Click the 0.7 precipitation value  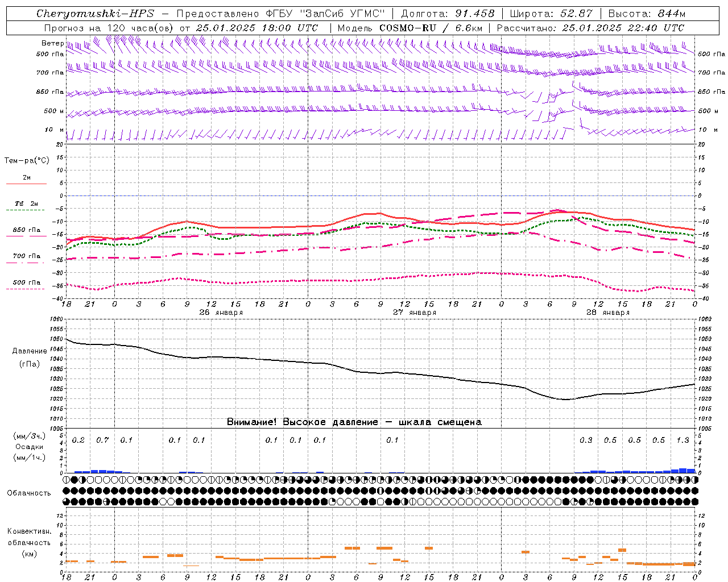(102, 440)
